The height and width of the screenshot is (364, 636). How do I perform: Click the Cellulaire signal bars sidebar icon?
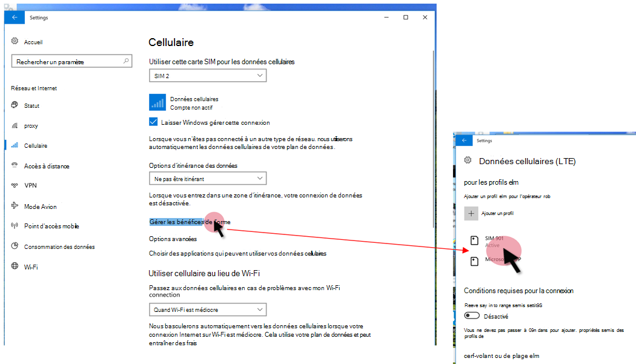(x=15, y=145)
